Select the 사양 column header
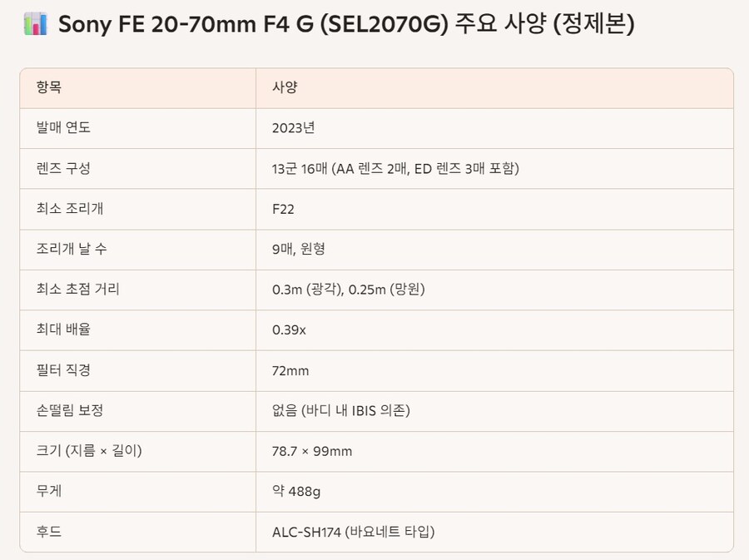This screenshot has height=560, width=749. [x=285, y=87]
